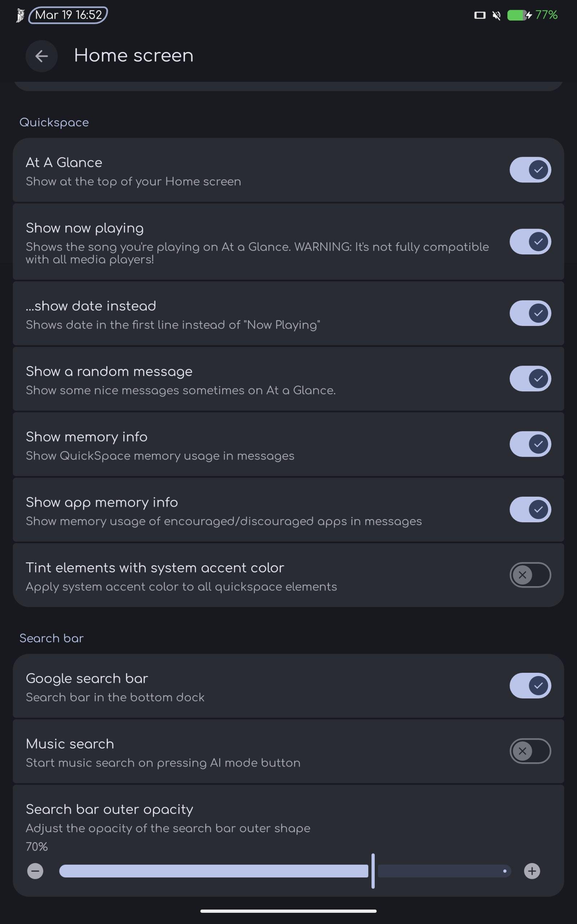Go back using the arrow button
Viewport: 577px width, 924px height.
(41, 56)
